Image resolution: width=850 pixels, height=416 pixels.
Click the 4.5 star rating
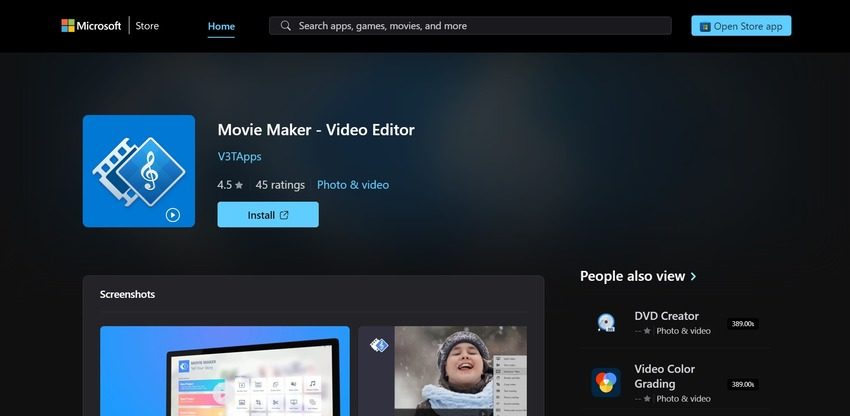tap(230, 185)
